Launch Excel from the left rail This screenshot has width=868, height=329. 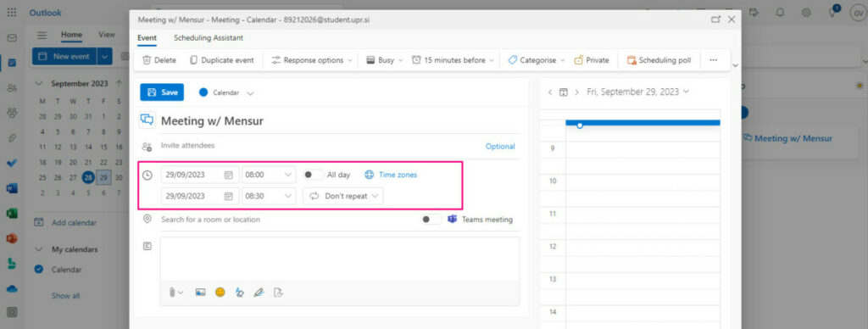12,213
